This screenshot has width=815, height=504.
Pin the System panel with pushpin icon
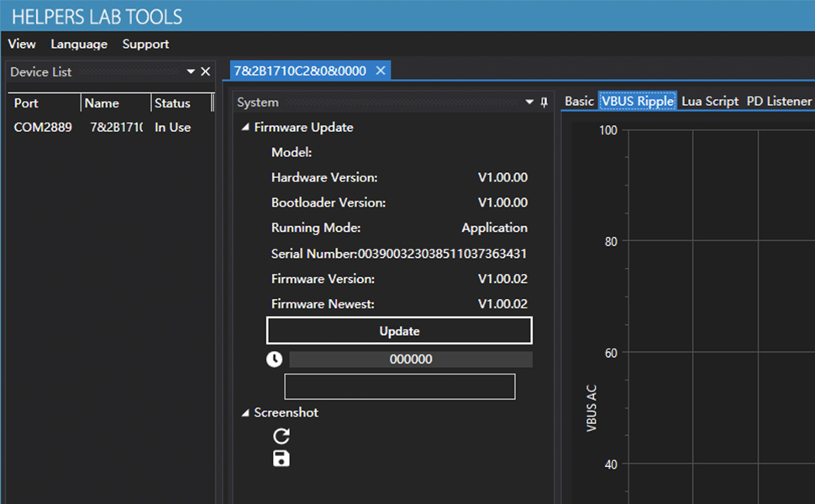[x=544, y=102]
